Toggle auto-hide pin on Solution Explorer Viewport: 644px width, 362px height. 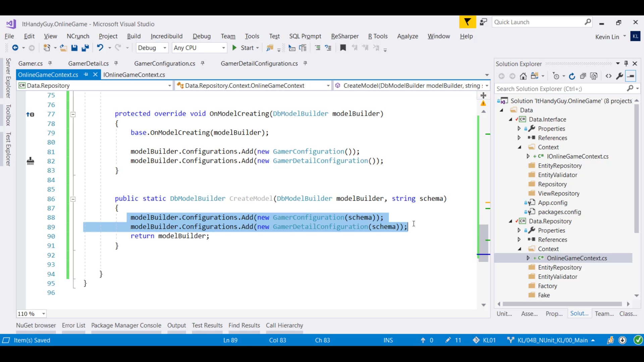click(x=626, y=63)
